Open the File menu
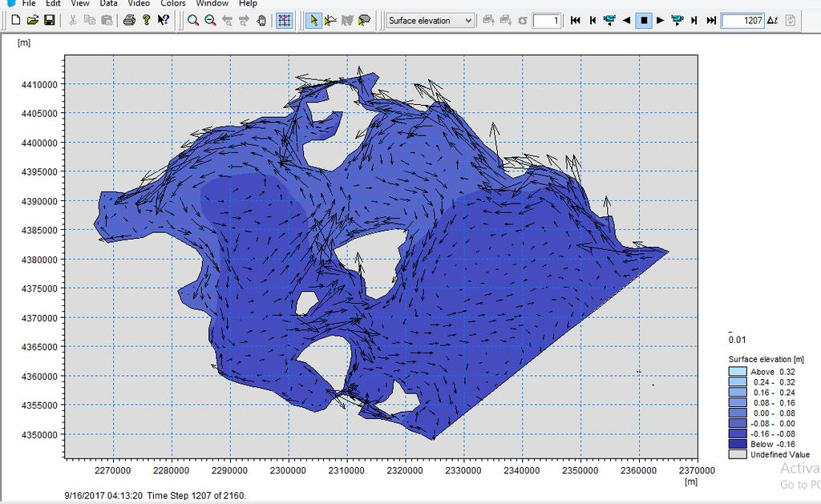 29,3
